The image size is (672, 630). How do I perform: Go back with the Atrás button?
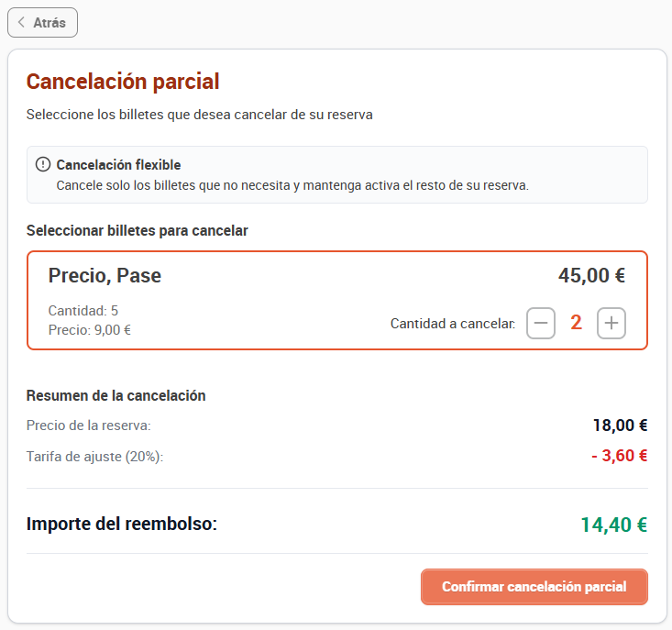pos(42,22)
